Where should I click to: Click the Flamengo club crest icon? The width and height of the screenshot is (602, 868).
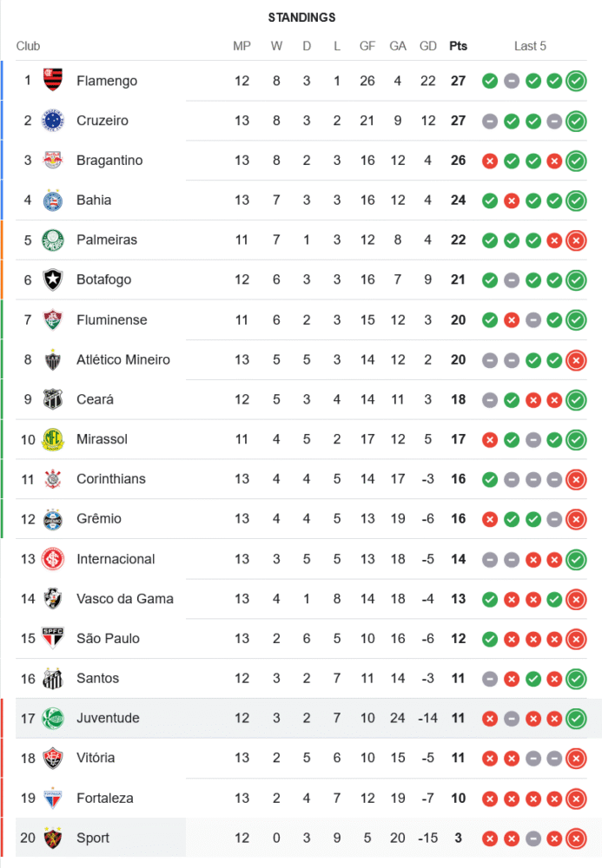click(53, 81)
